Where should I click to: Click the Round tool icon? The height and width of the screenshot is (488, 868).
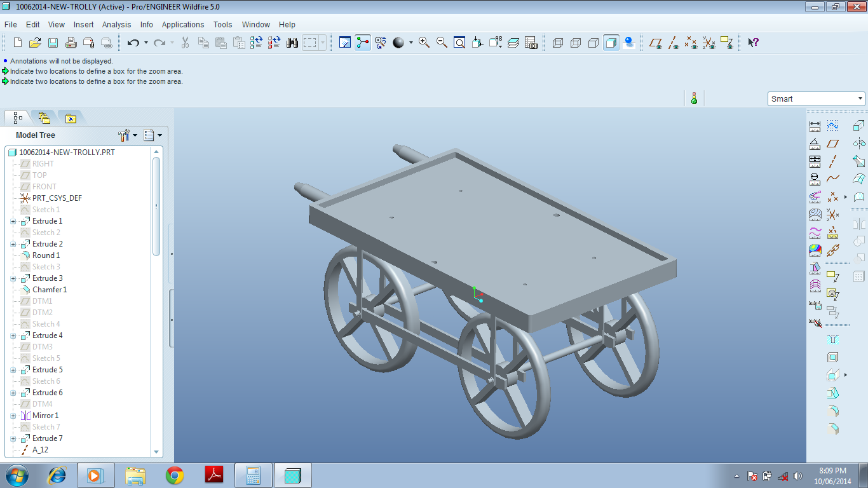click(833, 411)
